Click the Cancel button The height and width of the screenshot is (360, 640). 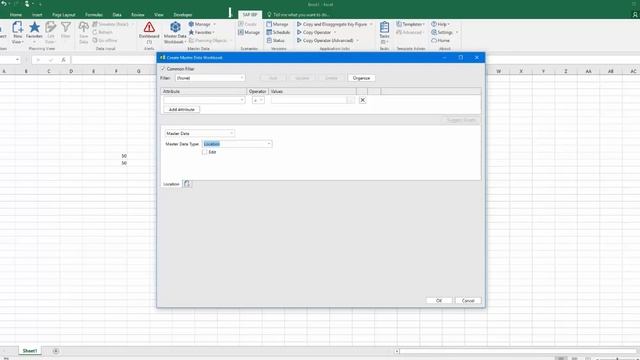pyautogui.click(x=468, y=300)
